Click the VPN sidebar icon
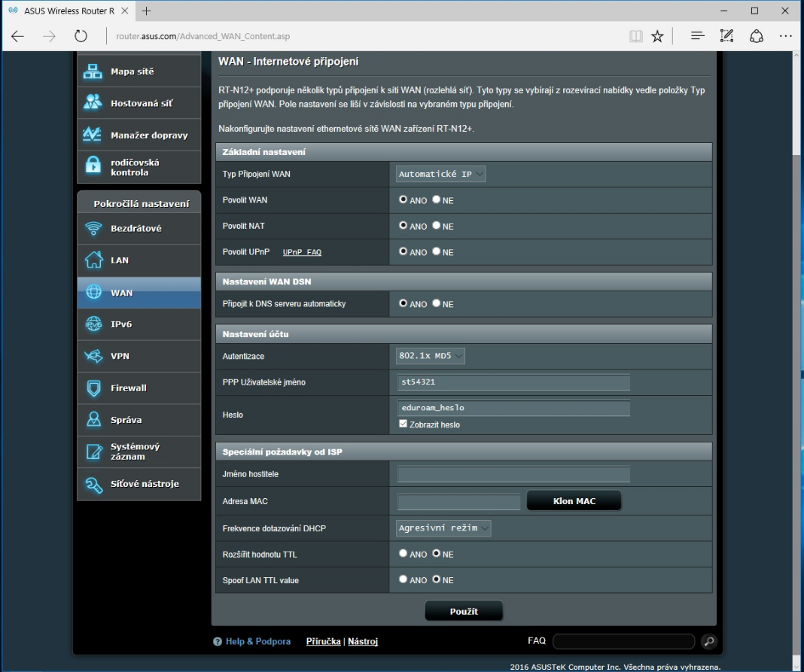This screenshot has width=804, height=672. [93, 356]
